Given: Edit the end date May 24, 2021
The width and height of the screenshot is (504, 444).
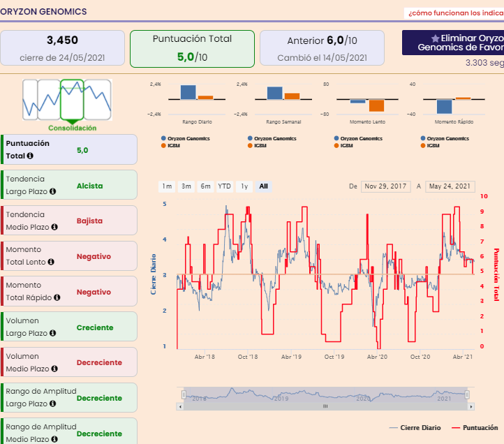Looking at the screenshot, I should (x=450, y=186).
